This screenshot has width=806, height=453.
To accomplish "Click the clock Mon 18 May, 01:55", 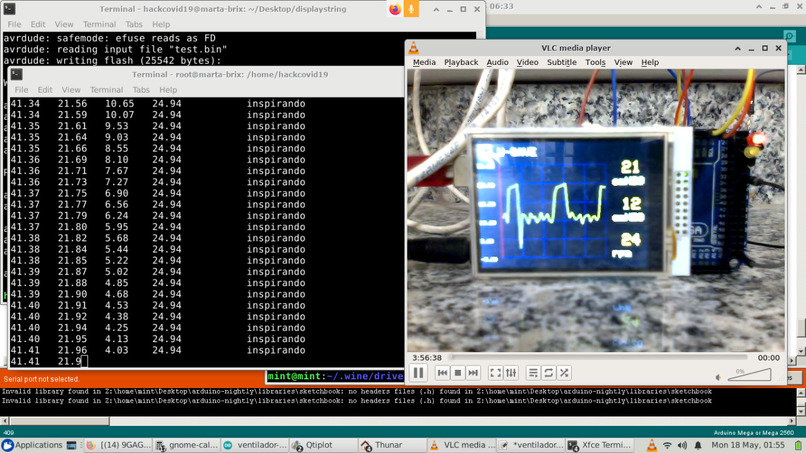I will point(748,445).
